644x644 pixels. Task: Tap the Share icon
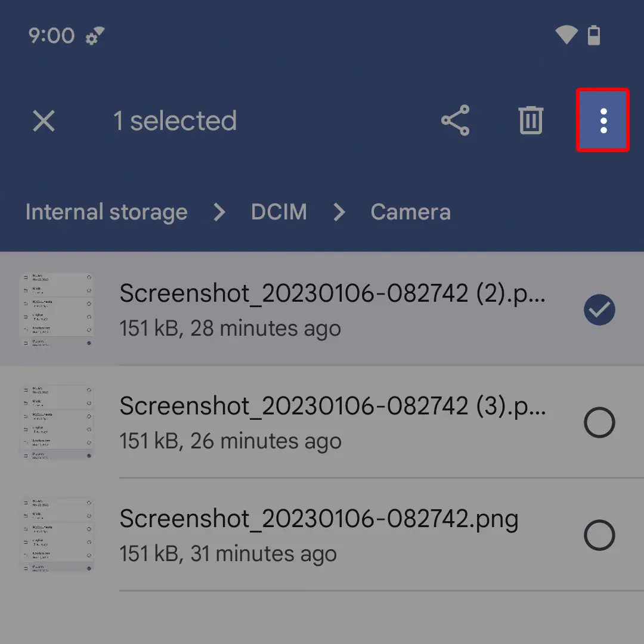(x=456, y=120)
